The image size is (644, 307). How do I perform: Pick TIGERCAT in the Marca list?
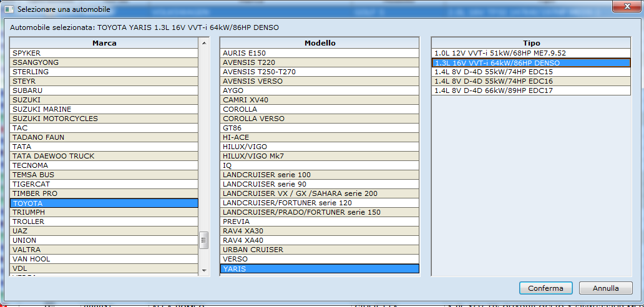(x=104, y=184)
